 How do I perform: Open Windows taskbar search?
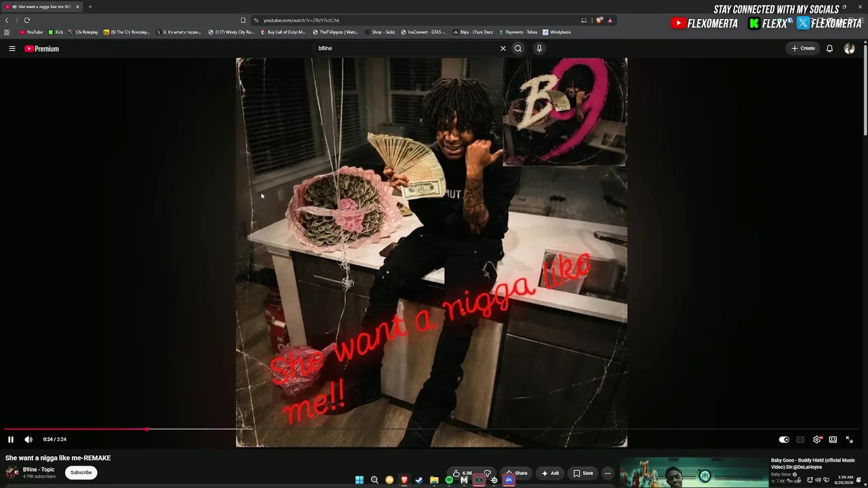coord(374,480)
